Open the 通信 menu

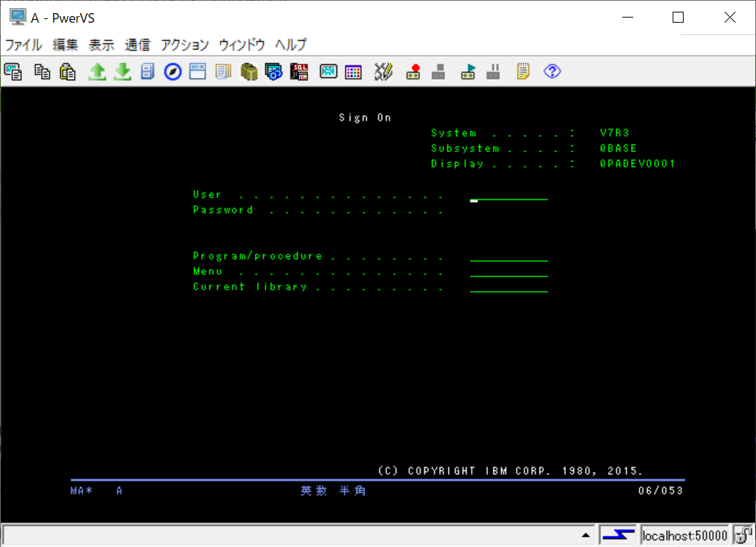coord(137,45)
